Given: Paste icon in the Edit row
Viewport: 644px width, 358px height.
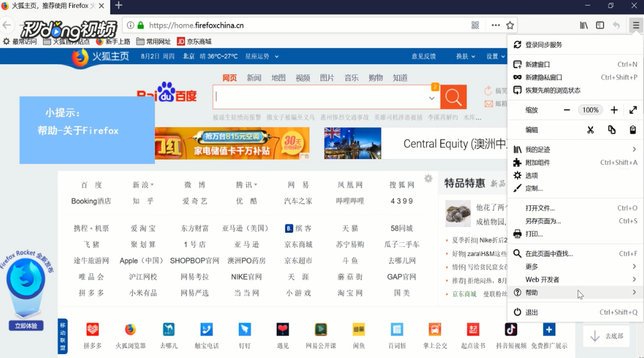Looking at the screenshot, I should point(633,130).
